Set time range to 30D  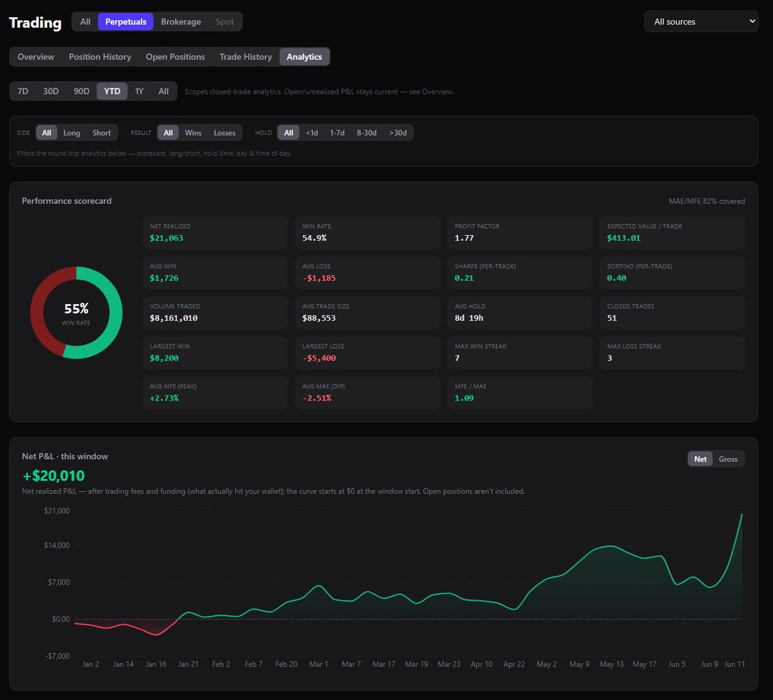(x=51, y=91)
